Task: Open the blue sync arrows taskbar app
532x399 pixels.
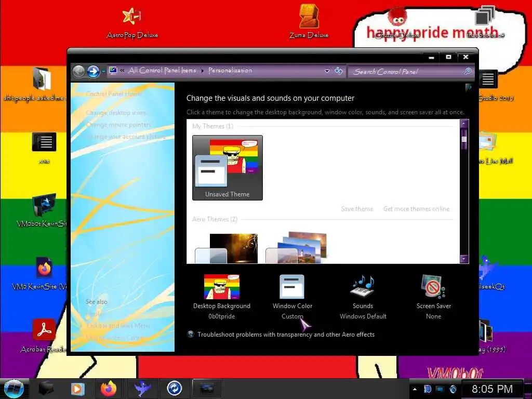Action: [175, 389]
